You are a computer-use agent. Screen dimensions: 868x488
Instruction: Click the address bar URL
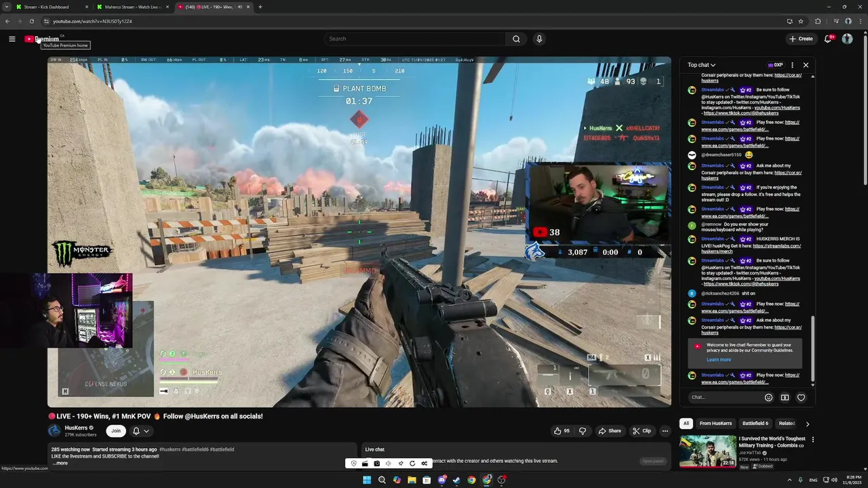pos(92,21)
